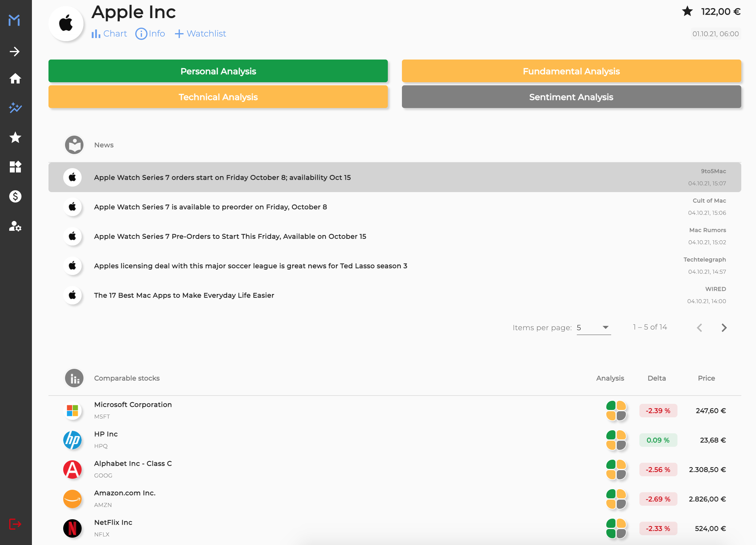Click HP's 0.09 % delta badge
This screenshot has height=545, width=756.
tap(658, 440)
